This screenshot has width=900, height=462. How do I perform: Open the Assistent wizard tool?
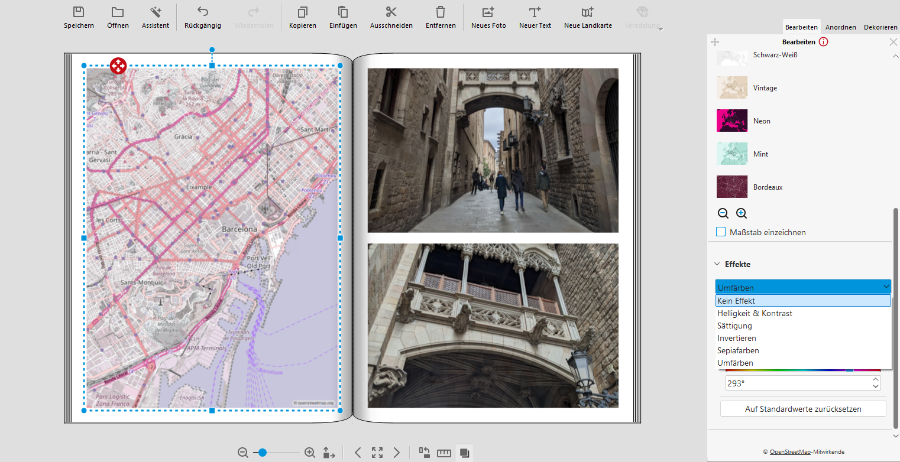coord(155,12)
